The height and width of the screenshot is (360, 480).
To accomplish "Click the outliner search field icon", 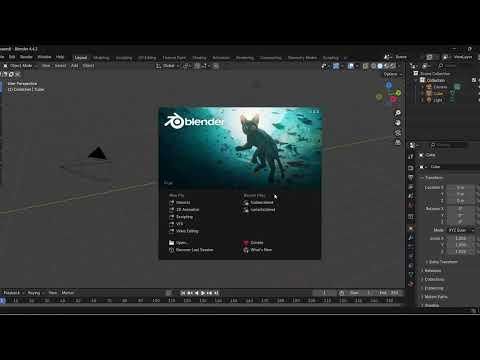I will (441, 66).
